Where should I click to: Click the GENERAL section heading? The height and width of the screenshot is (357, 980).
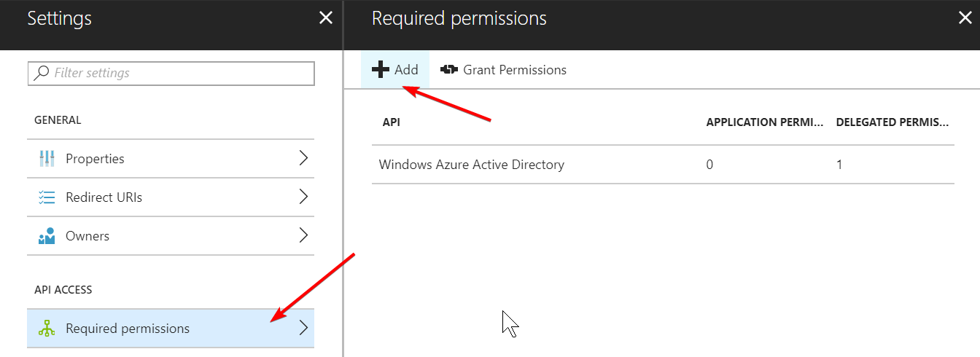[x=58, y=120]
